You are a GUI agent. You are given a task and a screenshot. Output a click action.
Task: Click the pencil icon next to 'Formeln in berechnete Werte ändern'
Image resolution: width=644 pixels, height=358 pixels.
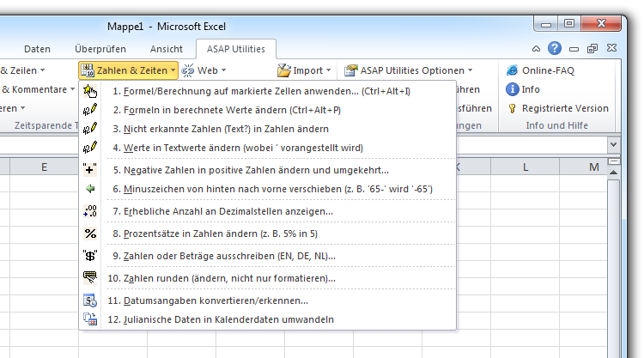pyautogui.click(x=90, y=110)
